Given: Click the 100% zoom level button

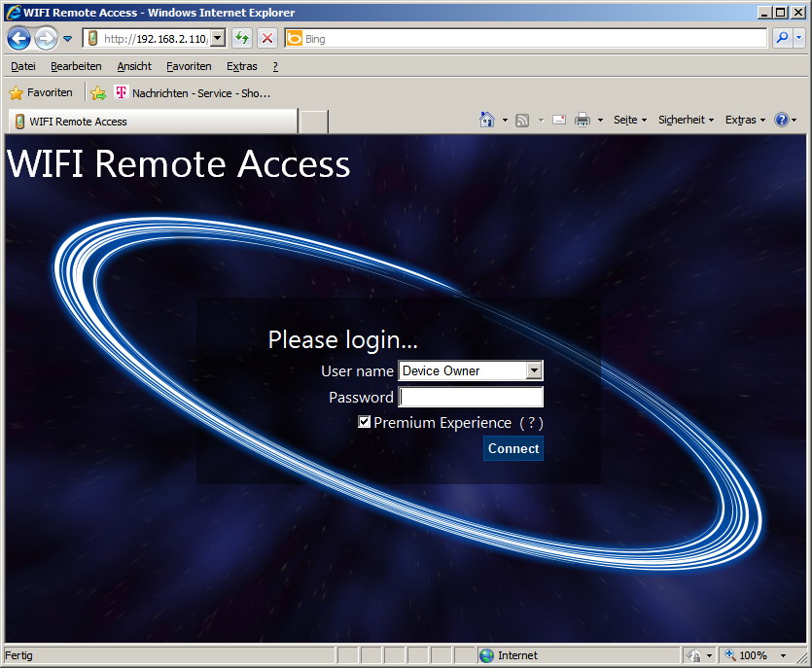Looking at the screenshot, I should pos(747,655).
